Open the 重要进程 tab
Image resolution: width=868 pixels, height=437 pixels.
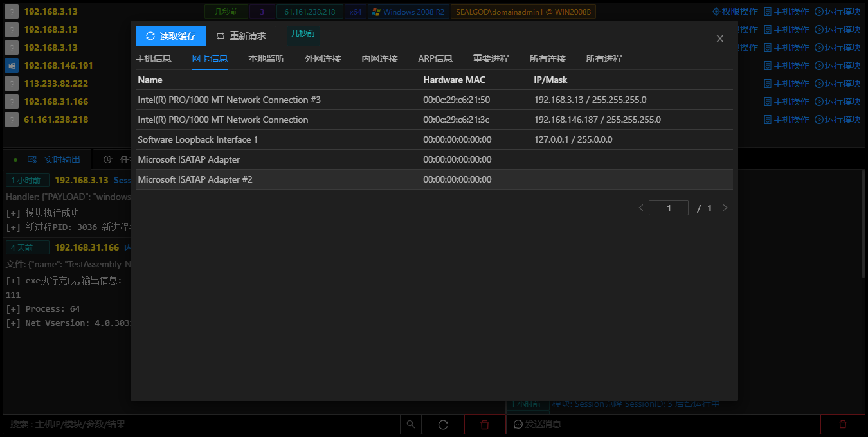tap(491, 58)
